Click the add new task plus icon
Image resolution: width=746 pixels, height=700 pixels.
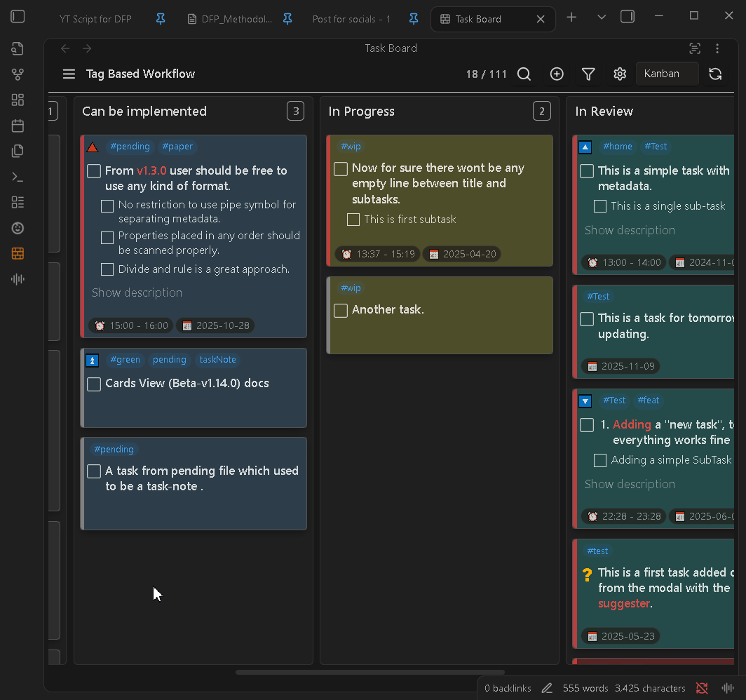pos(557,74)
